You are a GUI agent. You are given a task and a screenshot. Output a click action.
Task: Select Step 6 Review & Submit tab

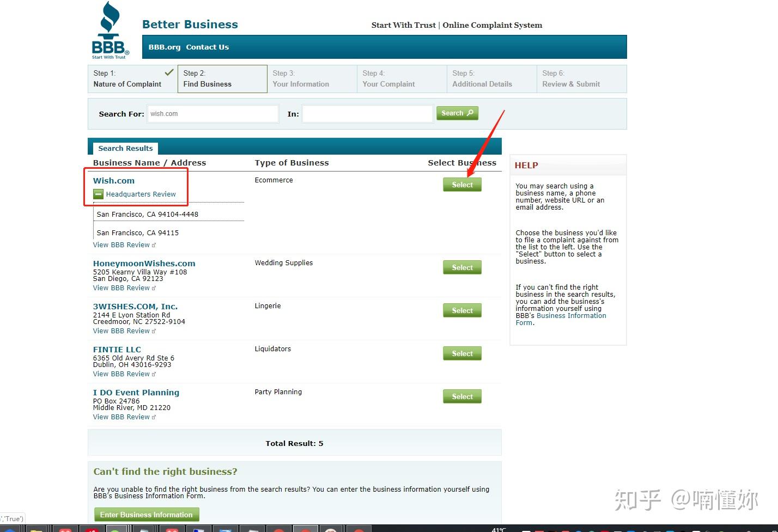tap(581, 79)
